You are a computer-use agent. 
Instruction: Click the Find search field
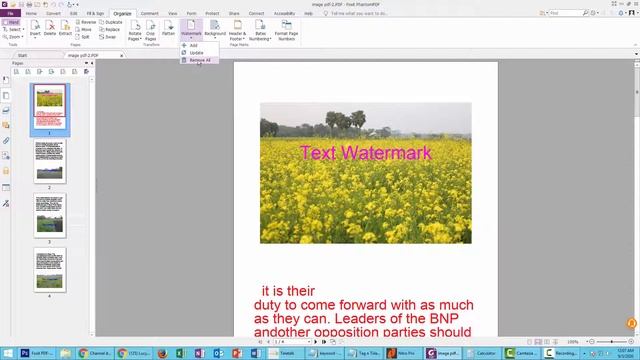tap(566, 13)
